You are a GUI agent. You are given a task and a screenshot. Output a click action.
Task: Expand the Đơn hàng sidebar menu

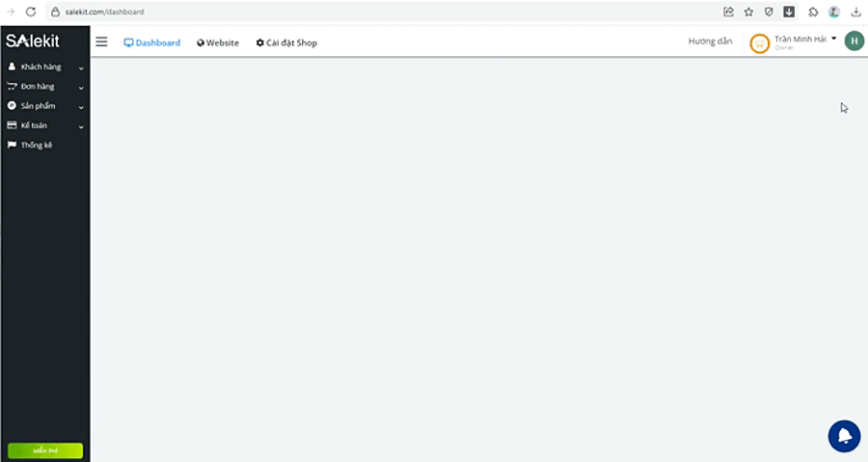click(x=45, y=86)
